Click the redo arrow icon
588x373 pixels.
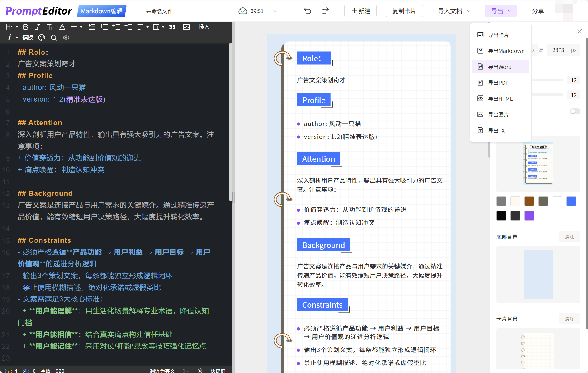325,11
